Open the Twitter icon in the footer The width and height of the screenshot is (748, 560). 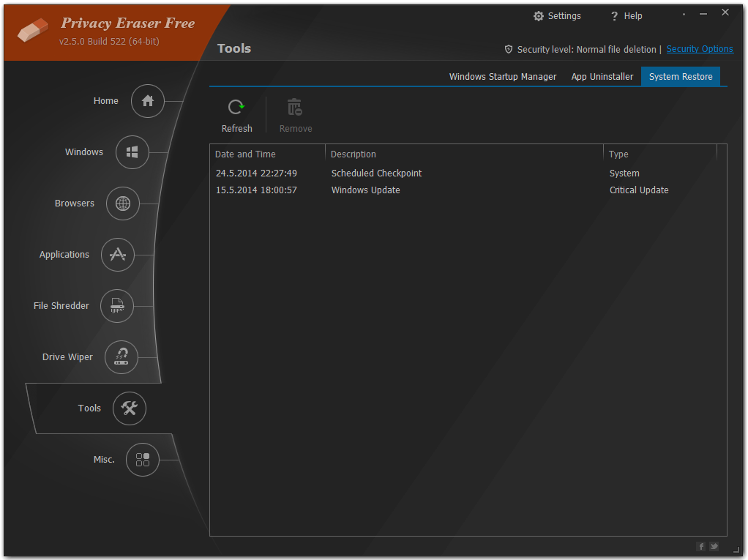pos(714,546)
